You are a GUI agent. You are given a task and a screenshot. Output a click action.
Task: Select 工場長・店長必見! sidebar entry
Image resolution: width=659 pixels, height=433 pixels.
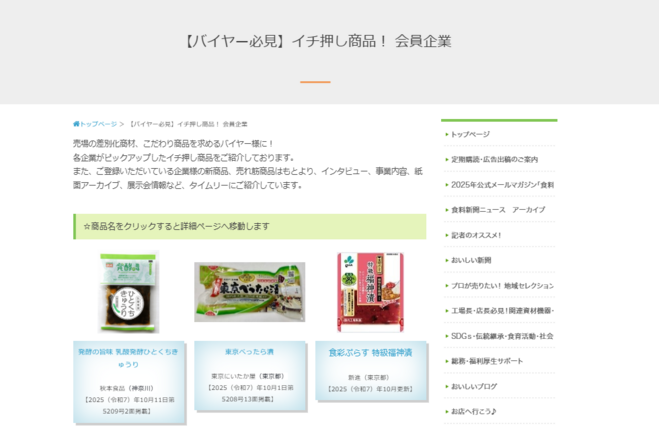coord(501,311)
